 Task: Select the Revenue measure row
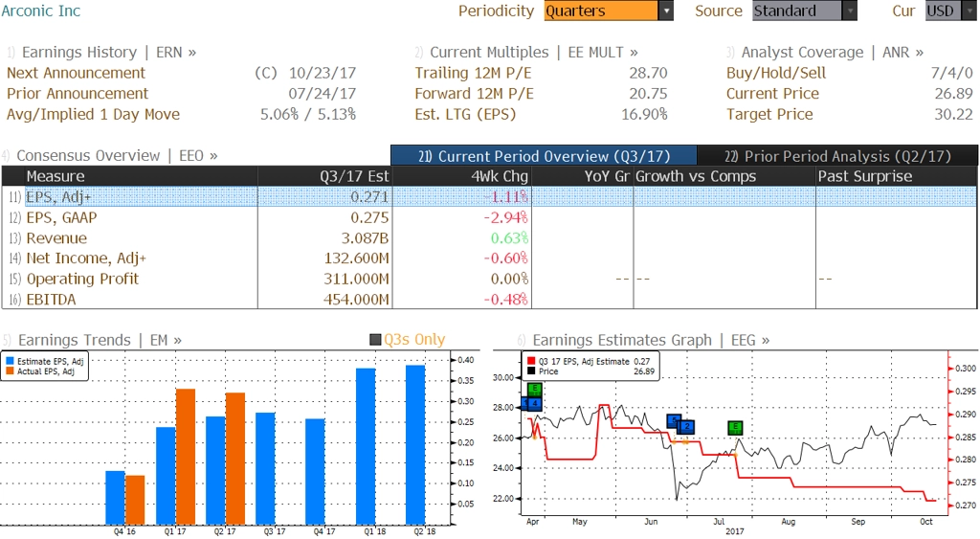pos(489,238)
